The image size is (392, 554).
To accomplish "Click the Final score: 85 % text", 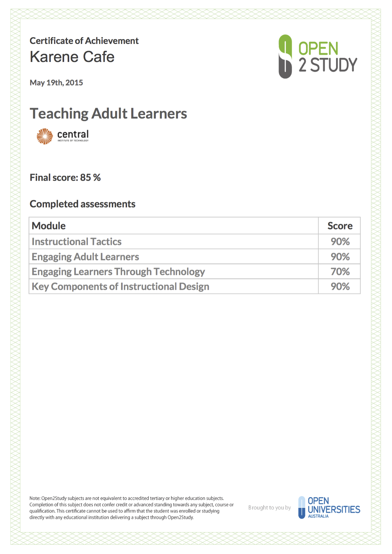I will pyautogui.click(x=65, y=178).
